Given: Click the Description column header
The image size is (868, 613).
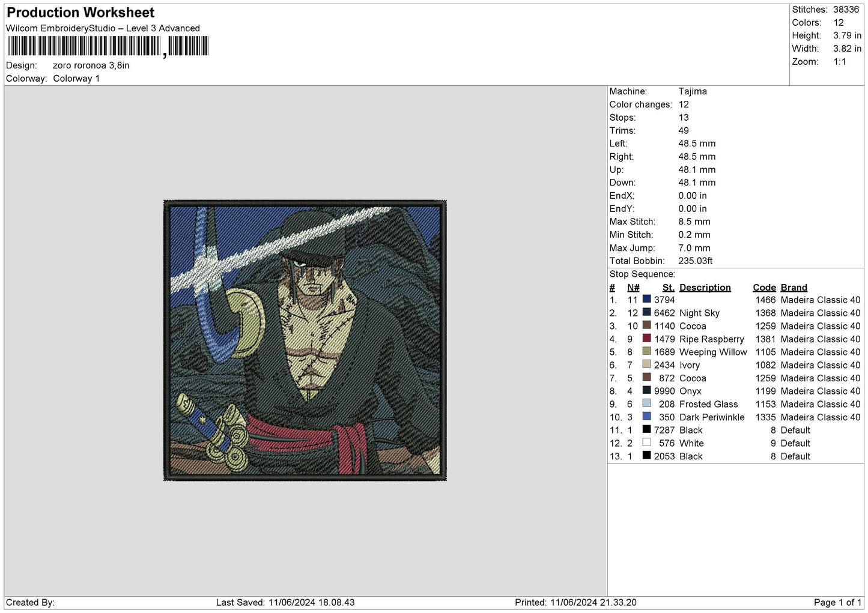Looking at the screenshot, I should (705, 288).
